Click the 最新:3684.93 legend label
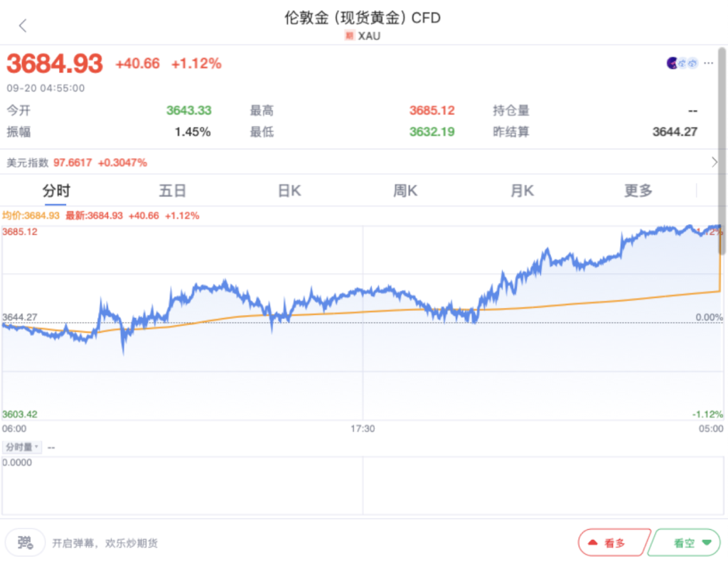 tap(95, 216)
